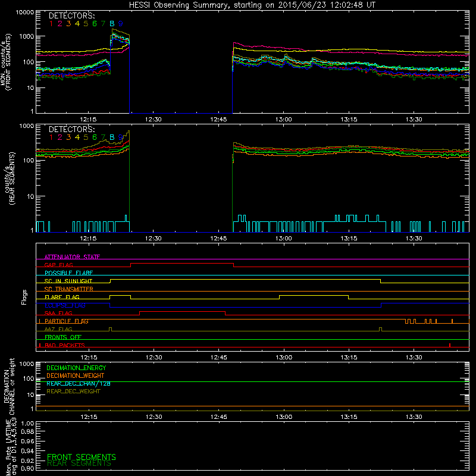The width and height of the screenshot is (476, 476).
Task: Select the ECLIPSE FLAG label
Action: click(x=65, y=305)
